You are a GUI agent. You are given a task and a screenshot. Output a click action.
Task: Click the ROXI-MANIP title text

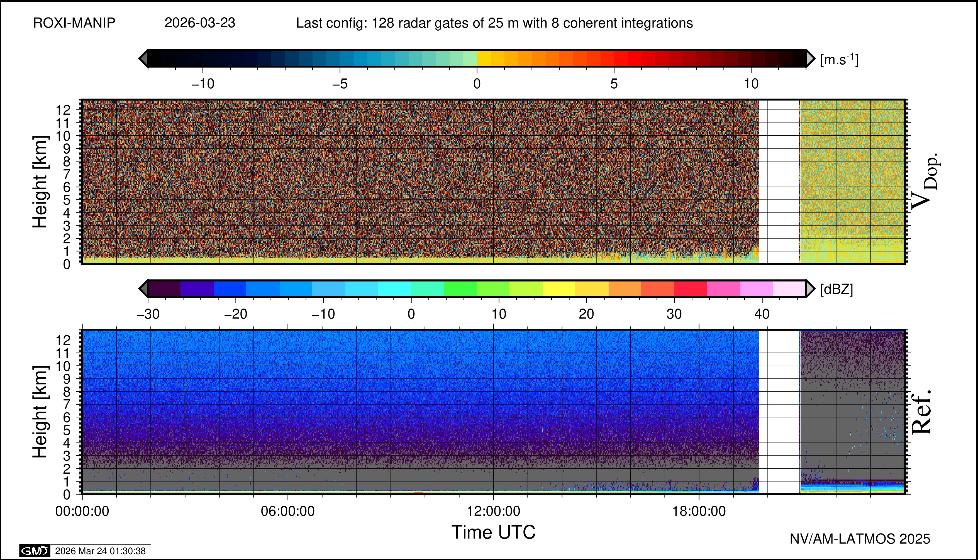[x=74, y=23]
